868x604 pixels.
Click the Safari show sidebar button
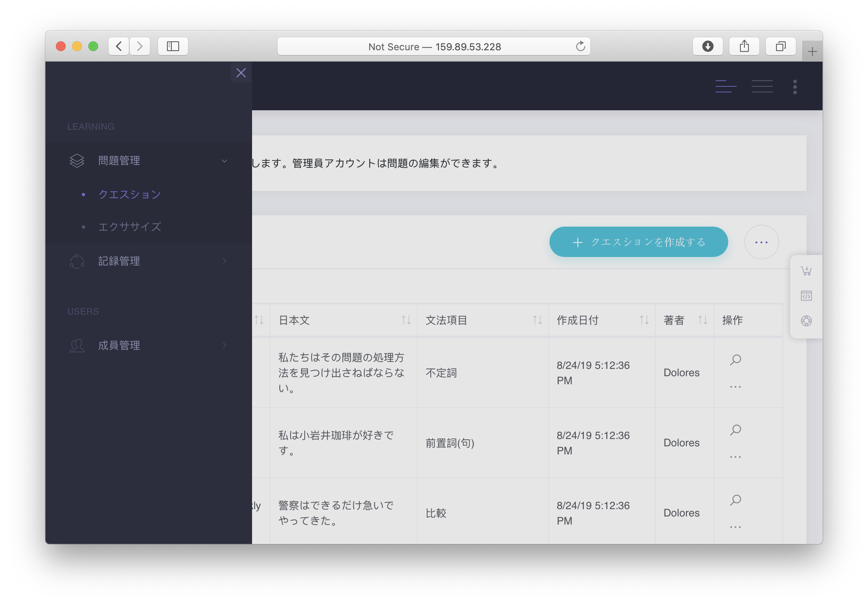[173, 46]
